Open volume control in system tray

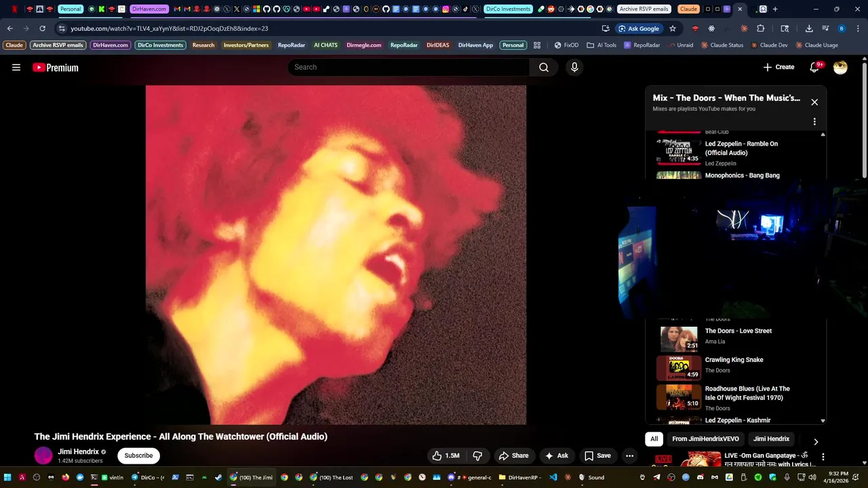point(812,477)
